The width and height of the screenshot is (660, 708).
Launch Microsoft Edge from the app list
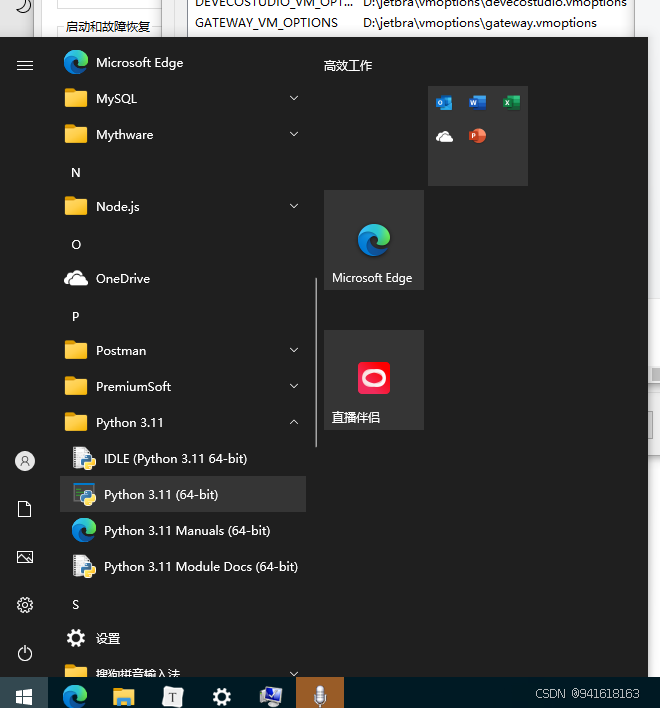(x=183, y=62)
